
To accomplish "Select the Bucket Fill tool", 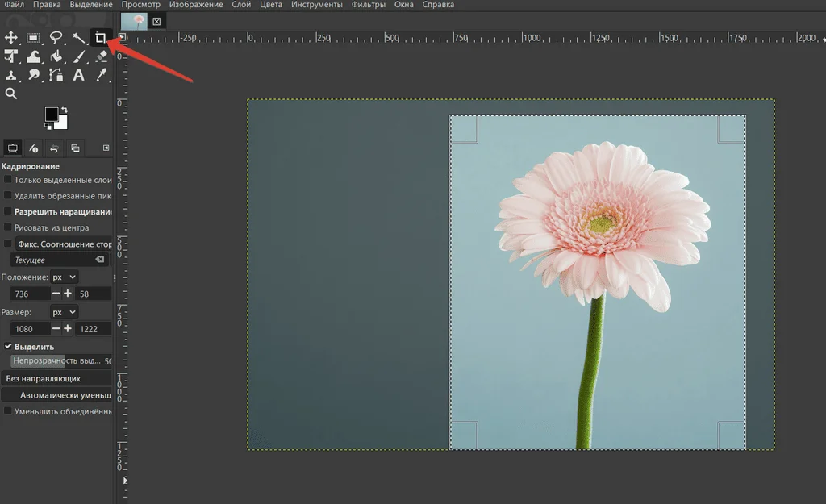I will [x=56, y=56].
